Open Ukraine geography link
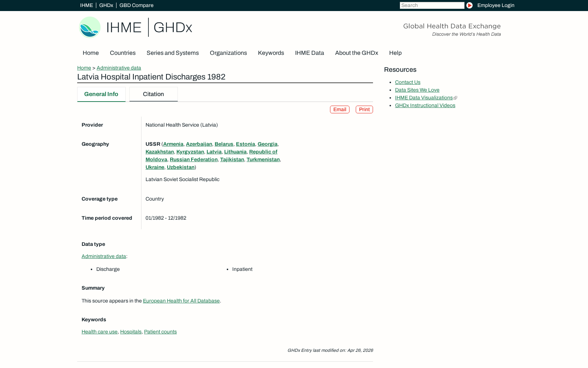Viewport: 588px width, 368px height. (x=155, y=167)
